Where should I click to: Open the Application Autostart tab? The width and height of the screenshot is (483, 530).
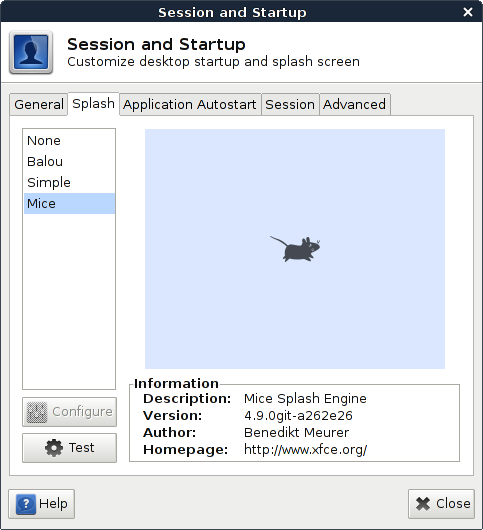(190, 104)
